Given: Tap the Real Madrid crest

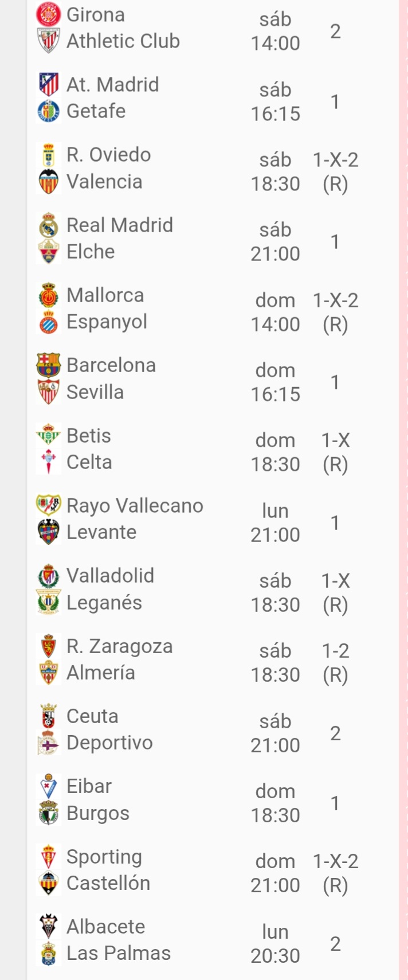Looking at the screenshot, I should tap(49, 225).
